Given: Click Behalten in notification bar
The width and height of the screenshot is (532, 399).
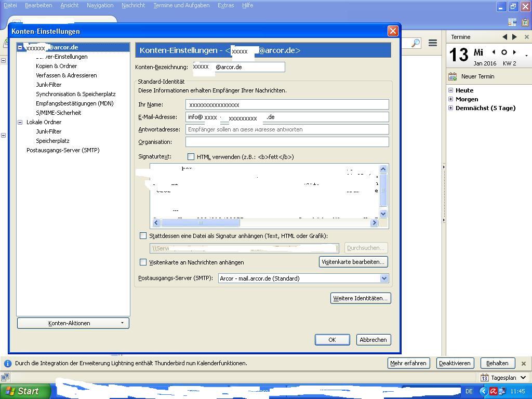Looking at the screenshot, I should pyautogui.click(x=497, y=363).
